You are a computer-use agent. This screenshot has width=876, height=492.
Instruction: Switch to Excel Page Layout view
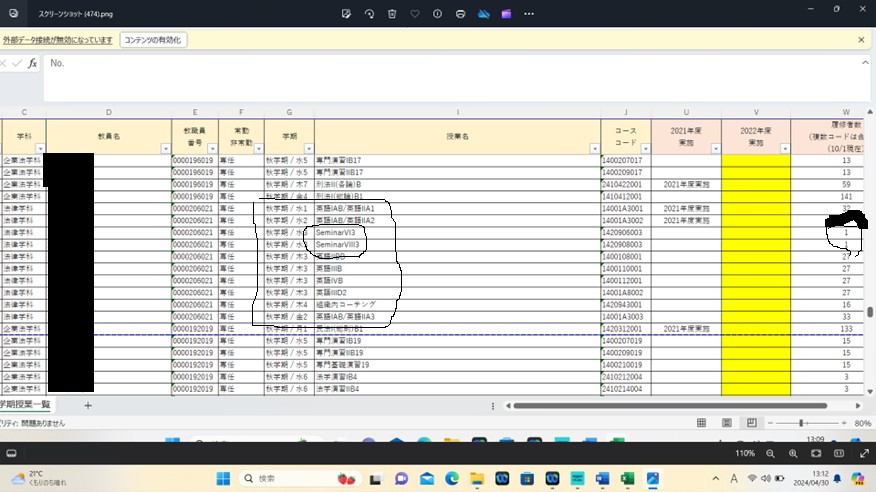click(x=726, y=423)
